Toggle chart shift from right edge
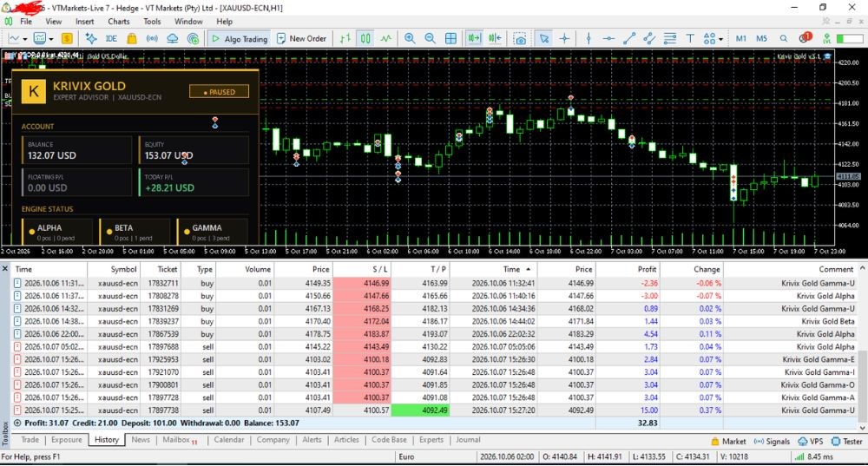 (495, 39)
